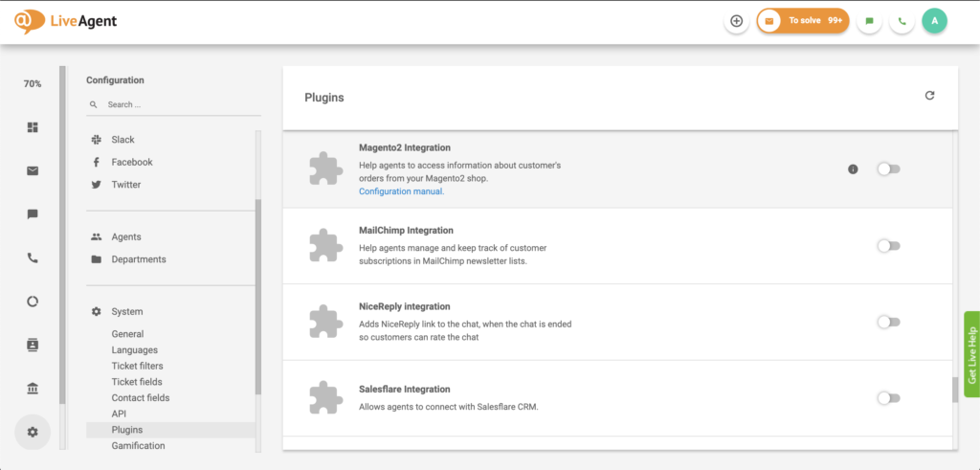
Task: Open the calls phone icon in sidebar
Action: 33,257
